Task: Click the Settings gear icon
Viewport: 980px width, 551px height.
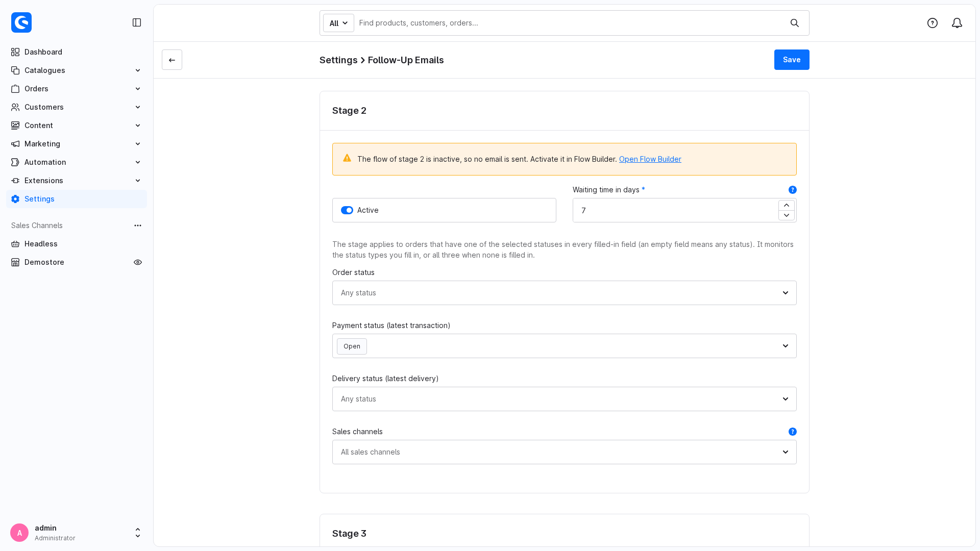Action: coord(15,199)
